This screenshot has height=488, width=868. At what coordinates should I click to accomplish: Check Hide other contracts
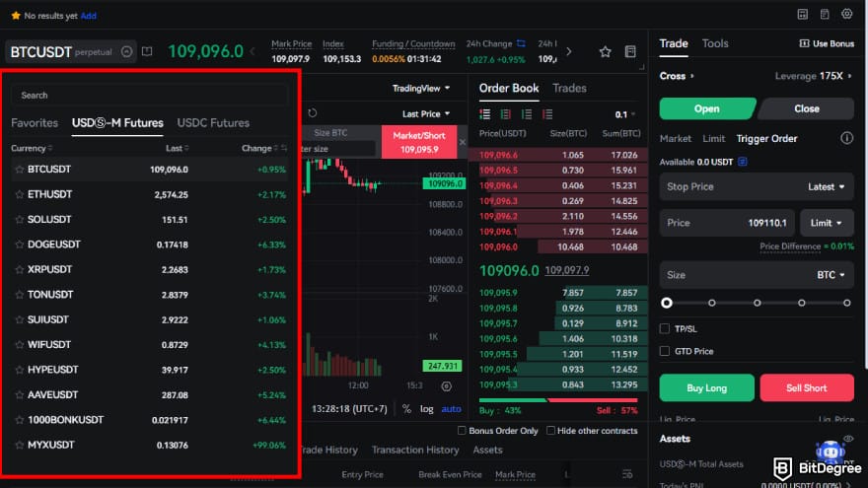point(550,431)
